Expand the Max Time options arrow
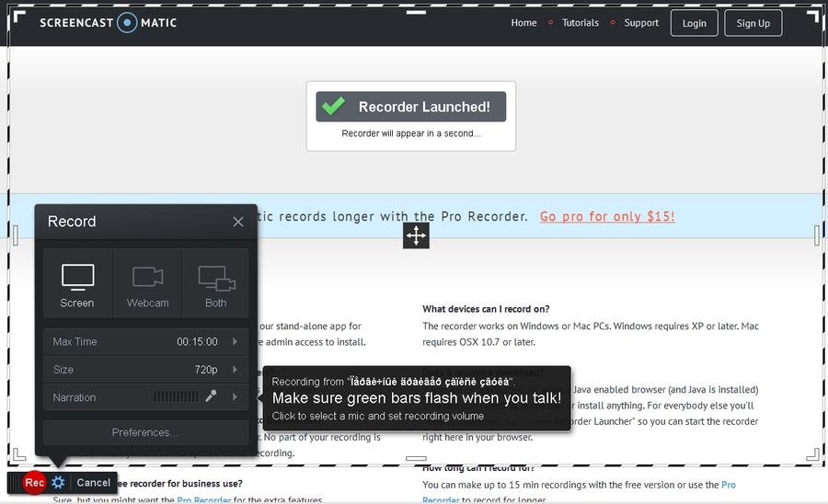Screen dimensions: 828x504 (x=235, y=341)
